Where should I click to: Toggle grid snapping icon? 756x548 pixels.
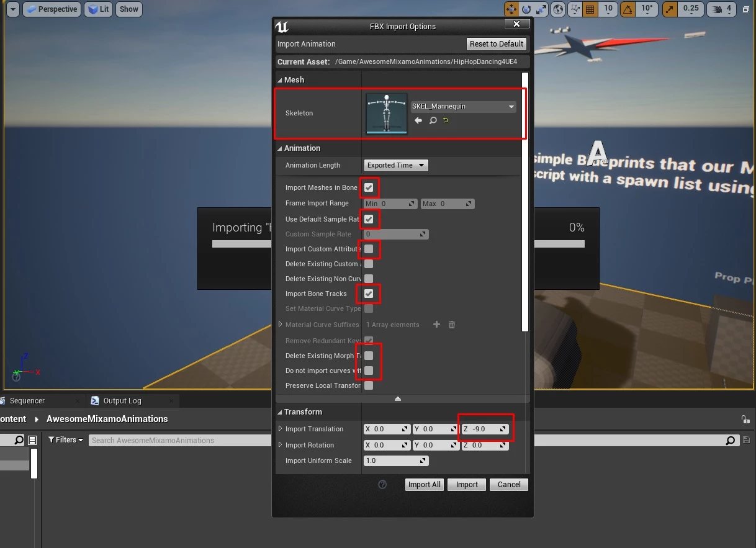[590, 9]
